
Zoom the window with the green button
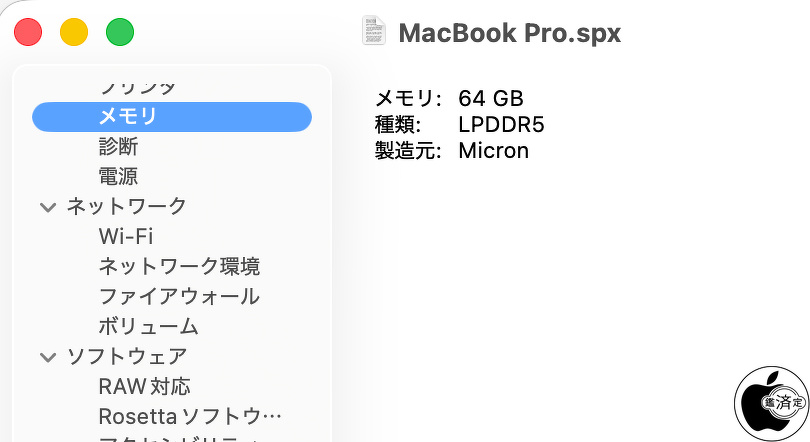[x=120, y=32]
